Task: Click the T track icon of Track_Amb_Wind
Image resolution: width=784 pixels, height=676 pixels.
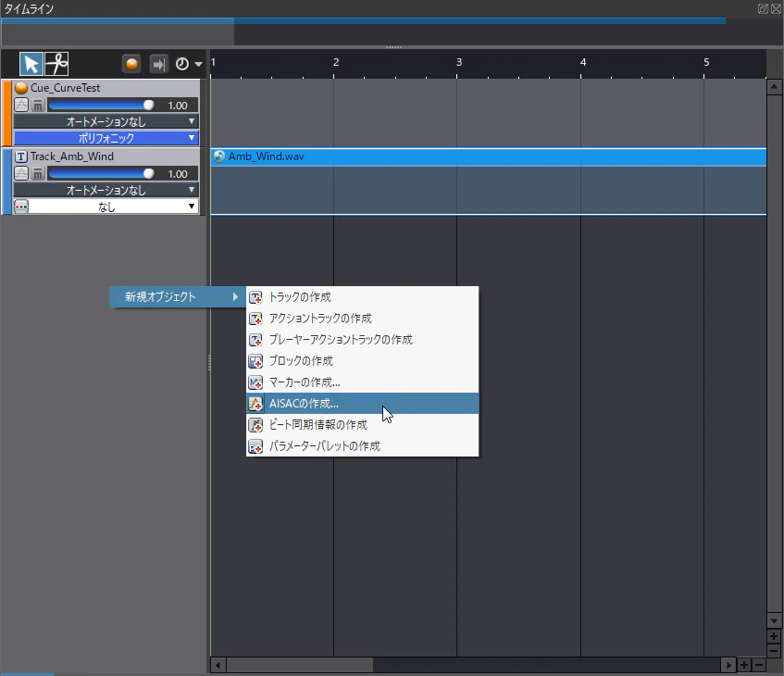Action: pos(21,156)
